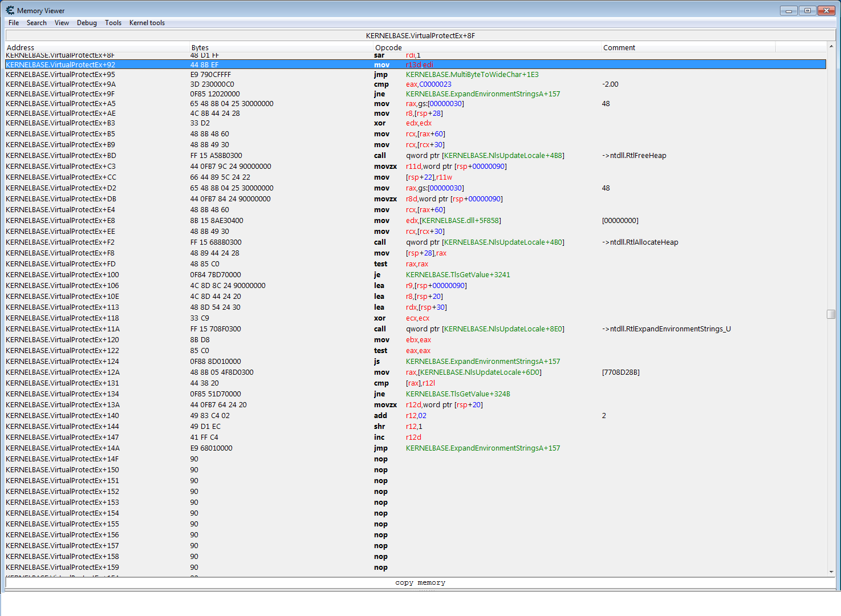
Task: Open the Tools menu
Action: [113, 23]
